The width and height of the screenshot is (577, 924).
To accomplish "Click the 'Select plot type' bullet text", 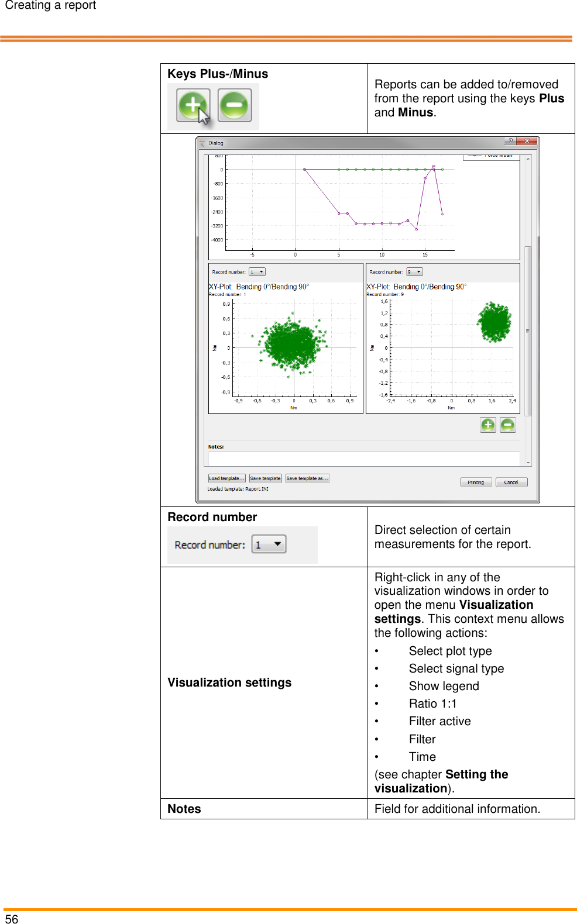I will coord(450,651).
